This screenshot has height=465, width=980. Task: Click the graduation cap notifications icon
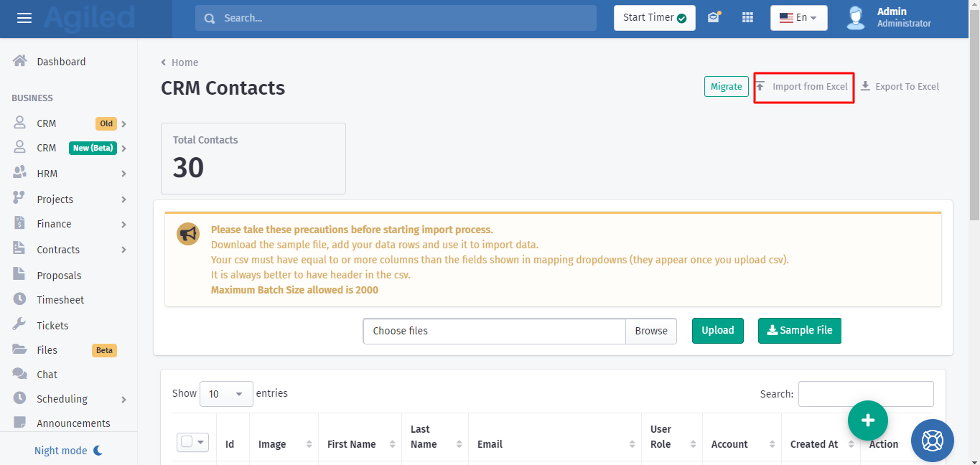tap(713, 18)
